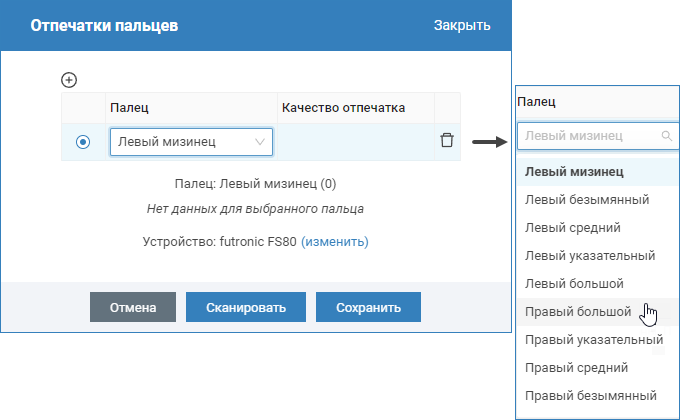Select the radio button for Левый мизинец row

(83, 142)
